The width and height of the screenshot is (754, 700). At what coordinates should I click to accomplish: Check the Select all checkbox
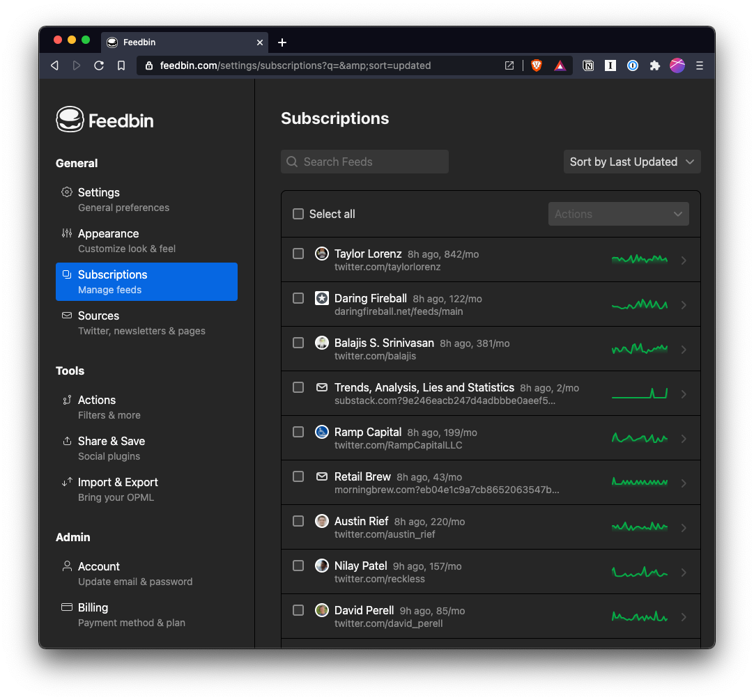pos(298,214)
